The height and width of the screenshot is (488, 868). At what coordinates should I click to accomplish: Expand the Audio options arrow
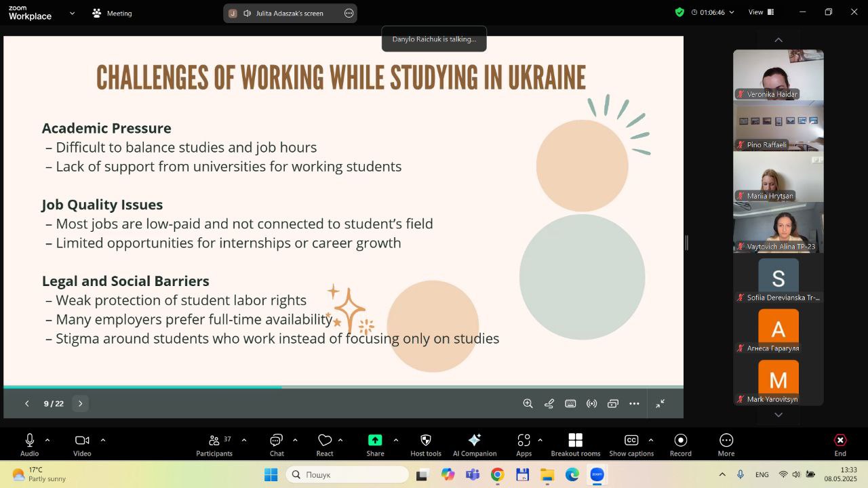pos(47,440)
